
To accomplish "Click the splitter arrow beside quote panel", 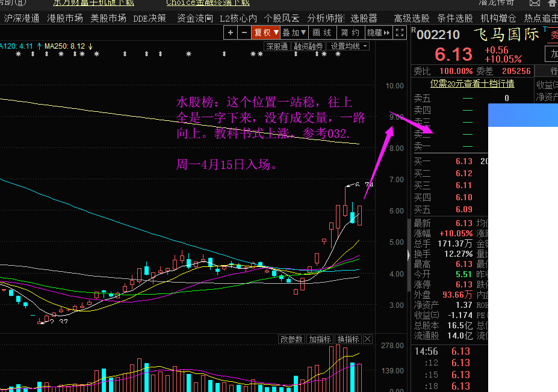I will 409,255.
